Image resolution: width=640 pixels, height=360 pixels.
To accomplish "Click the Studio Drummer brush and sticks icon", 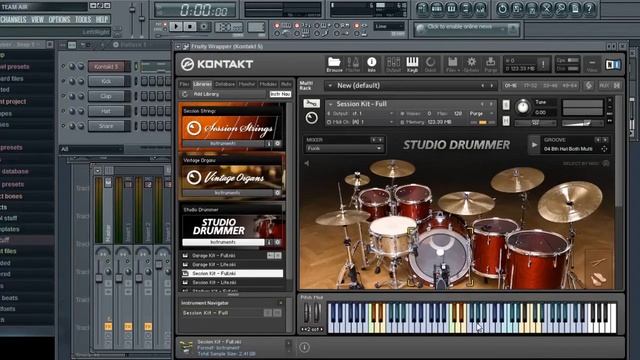I will [599, 269].
